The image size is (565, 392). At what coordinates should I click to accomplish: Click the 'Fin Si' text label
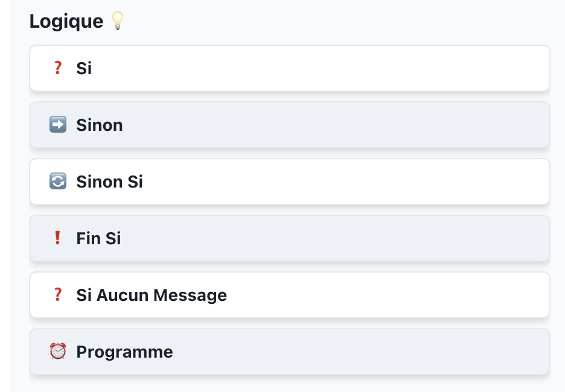pyautogui.click(x=98, y=238)
